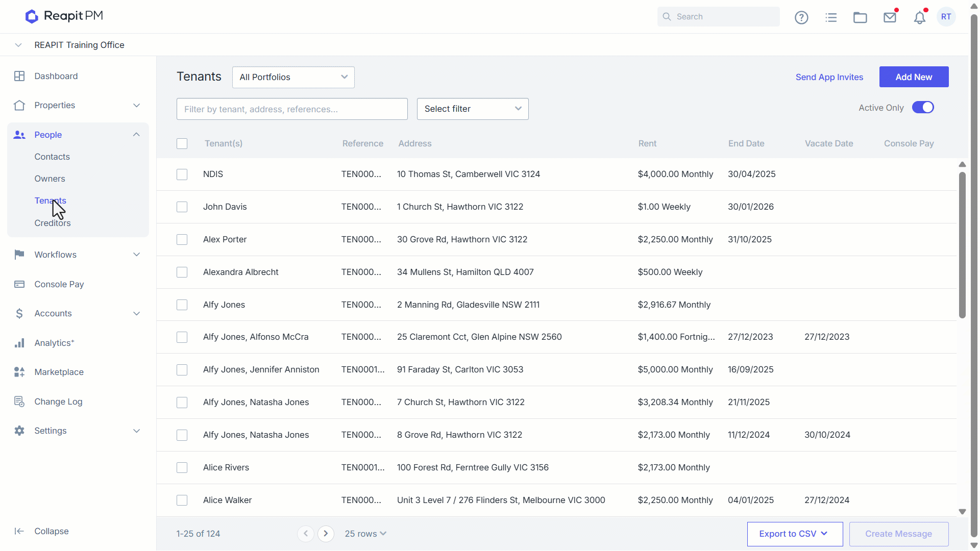Viewport: 980px width, 551px height.
Task: Open the task list icon in header
Action: [831, 17]
